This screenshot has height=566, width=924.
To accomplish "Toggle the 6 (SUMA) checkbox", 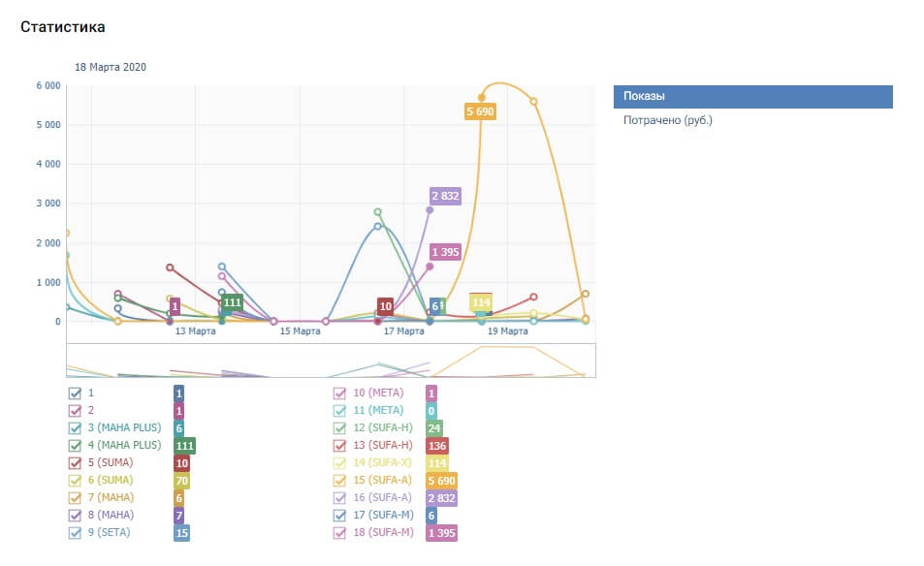I will click(x=75, y=481).
